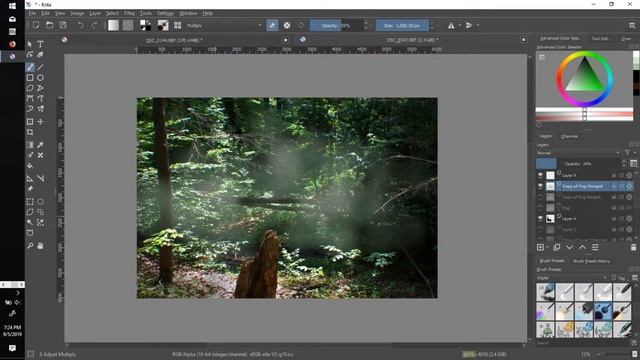Screen dimensions: 640x360
Task: Open the Layer menu
Action: click(x=95, y=13)
